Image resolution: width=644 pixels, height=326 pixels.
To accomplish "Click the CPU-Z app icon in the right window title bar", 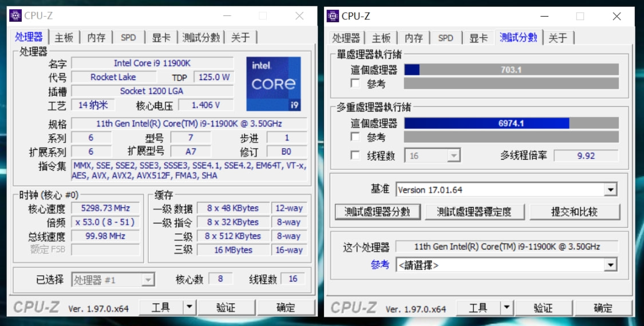I will pyautogui.click(x=333, y=15).
